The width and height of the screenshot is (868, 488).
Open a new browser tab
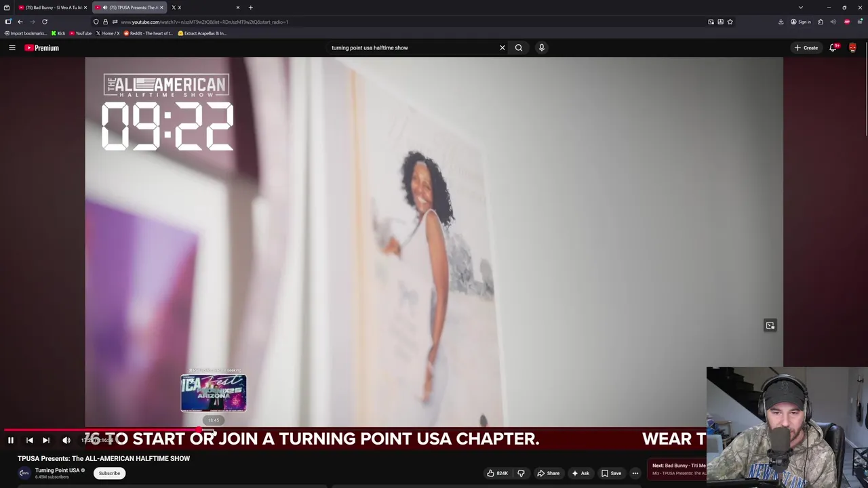250,7
